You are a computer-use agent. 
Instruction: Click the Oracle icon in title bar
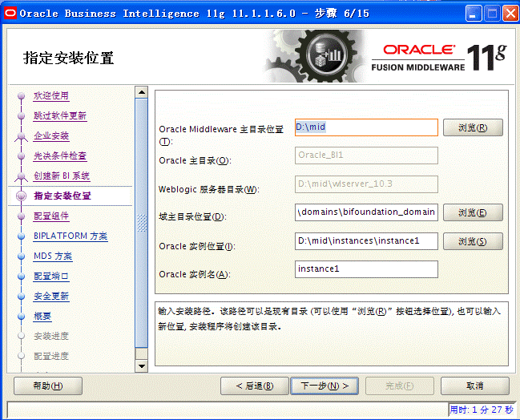pos(10,14)
